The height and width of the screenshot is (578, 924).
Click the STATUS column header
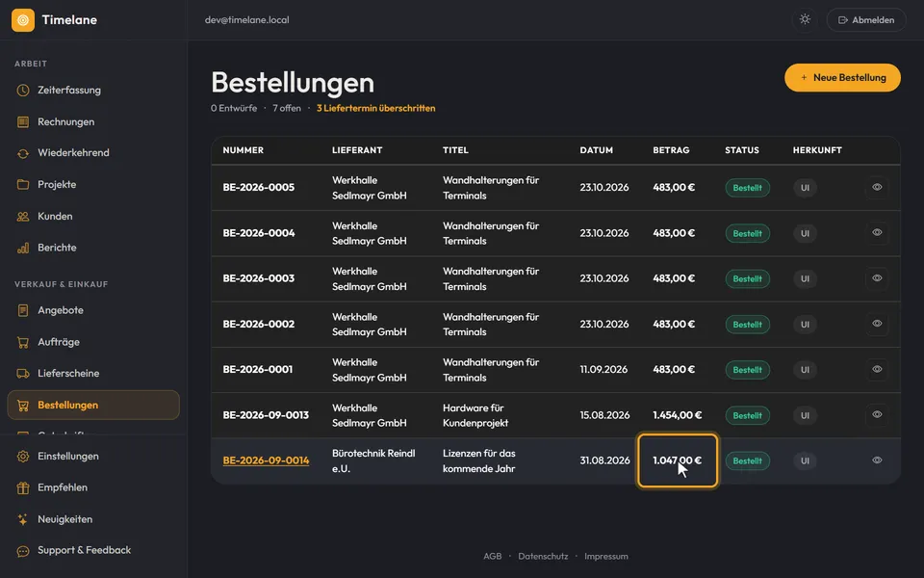[742, 150]
